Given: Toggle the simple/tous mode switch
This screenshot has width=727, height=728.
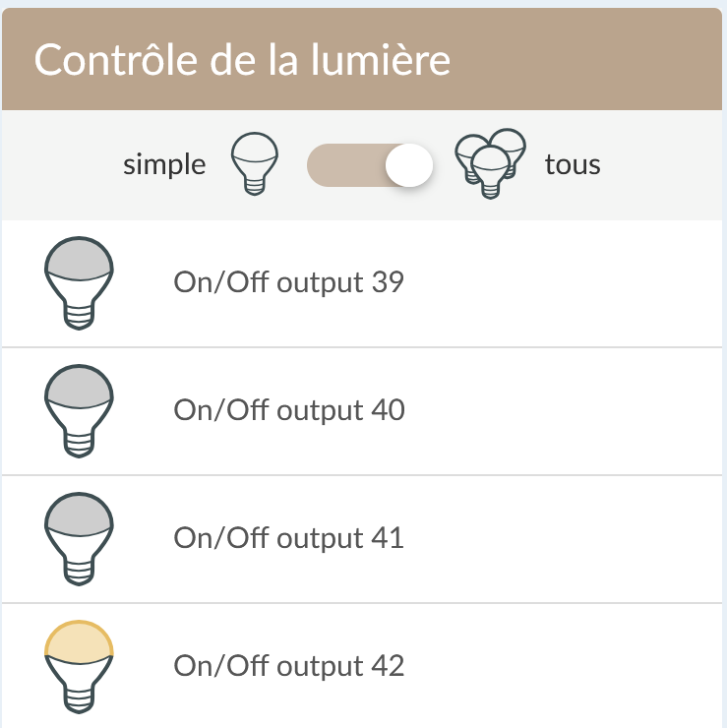Looking at the screenshot, I should [x=370, y=165].
